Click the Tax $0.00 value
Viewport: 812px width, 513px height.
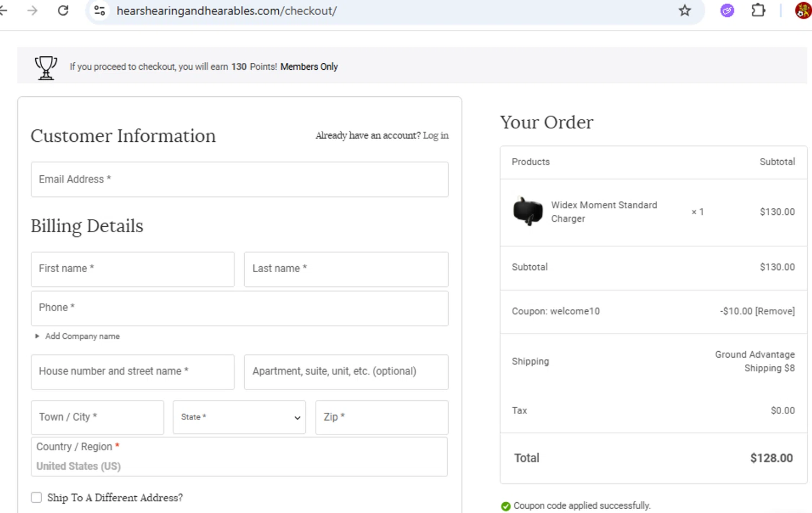pos(783,410)
